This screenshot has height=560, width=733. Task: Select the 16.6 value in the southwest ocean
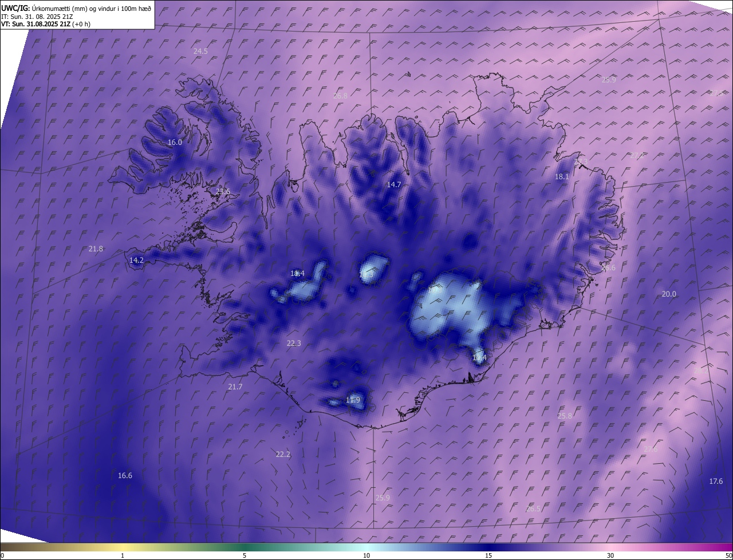[125, 475]
